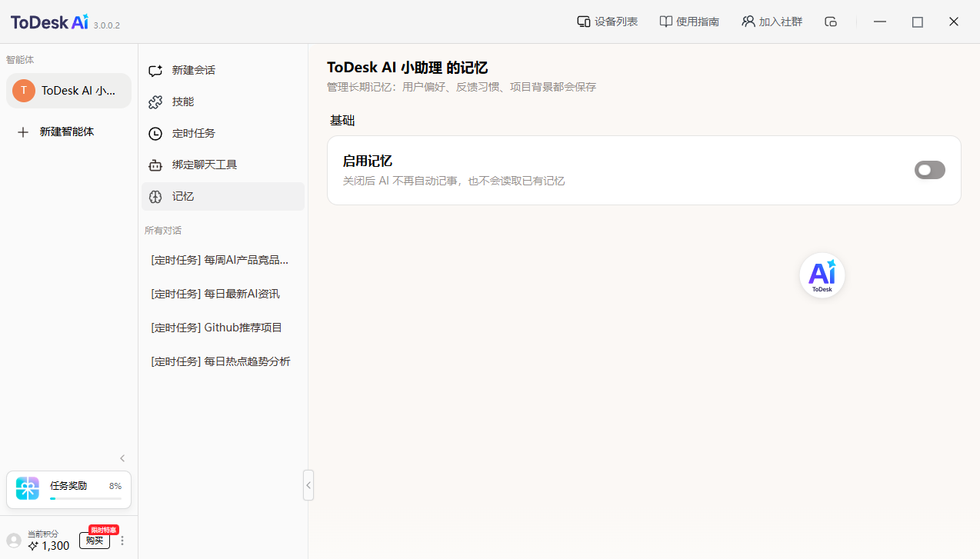Collapse the conversation panel handle
Viewport: 980px width, 559px height.
pos(308,485)
